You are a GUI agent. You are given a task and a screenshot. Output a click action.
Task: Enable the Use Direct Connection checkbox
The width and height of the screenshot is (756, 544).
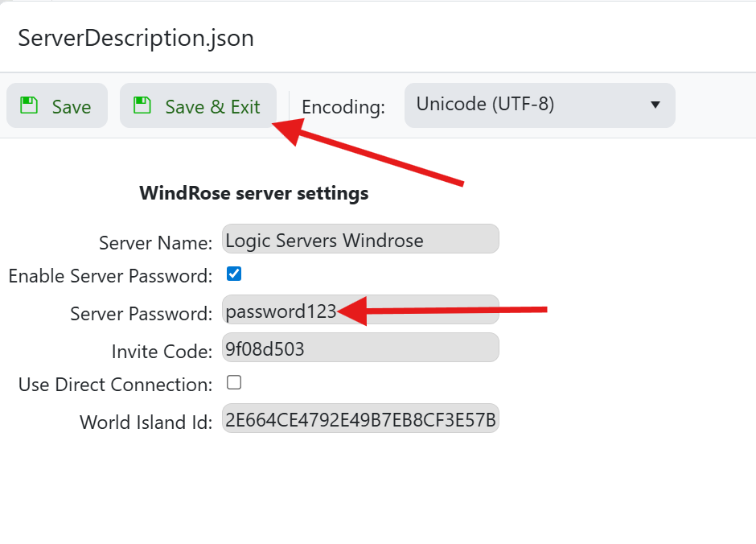[234, 382]
